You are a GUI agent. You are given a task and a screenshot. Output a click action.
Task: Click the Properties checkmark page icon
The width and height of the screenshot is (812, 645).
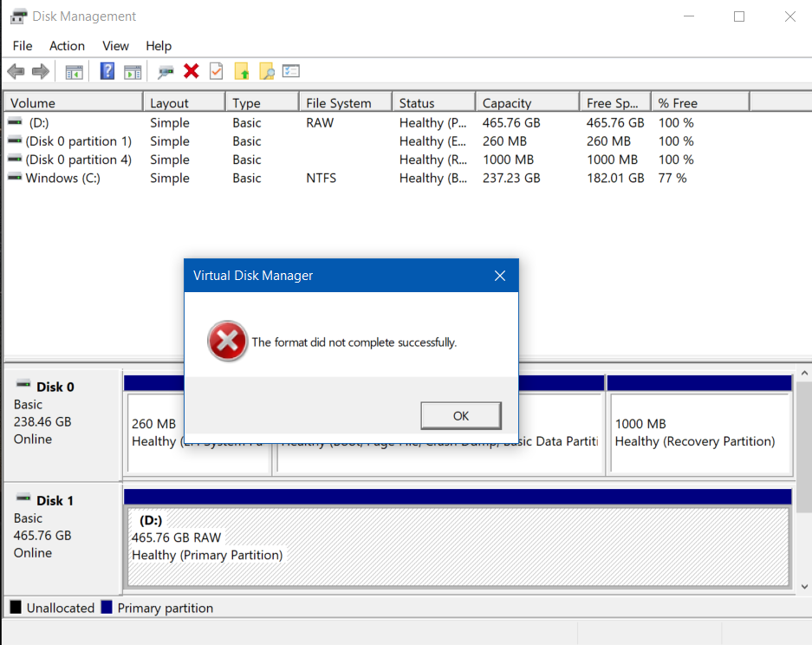216,71
